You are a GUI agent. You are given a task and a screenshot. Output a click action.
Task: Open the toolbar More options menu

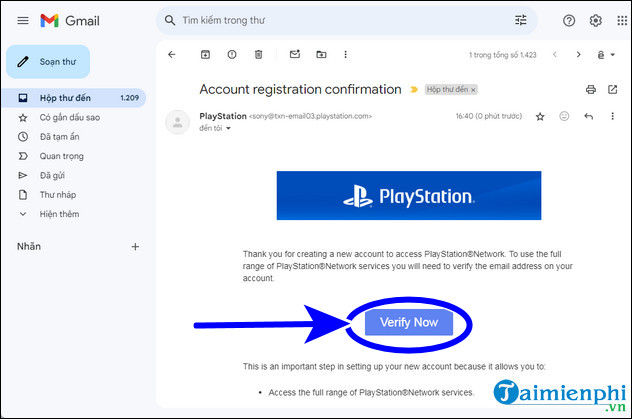pyautogui.click(x=345, y=54)
